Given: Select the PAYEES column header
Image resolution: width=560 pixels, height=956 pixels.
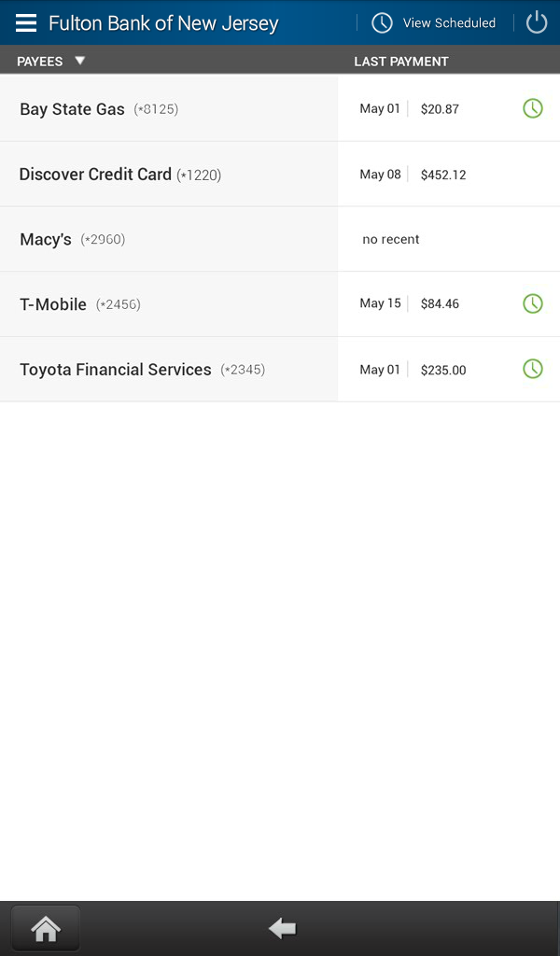Looking at the screenshot, I should click(x=37, y=60).
